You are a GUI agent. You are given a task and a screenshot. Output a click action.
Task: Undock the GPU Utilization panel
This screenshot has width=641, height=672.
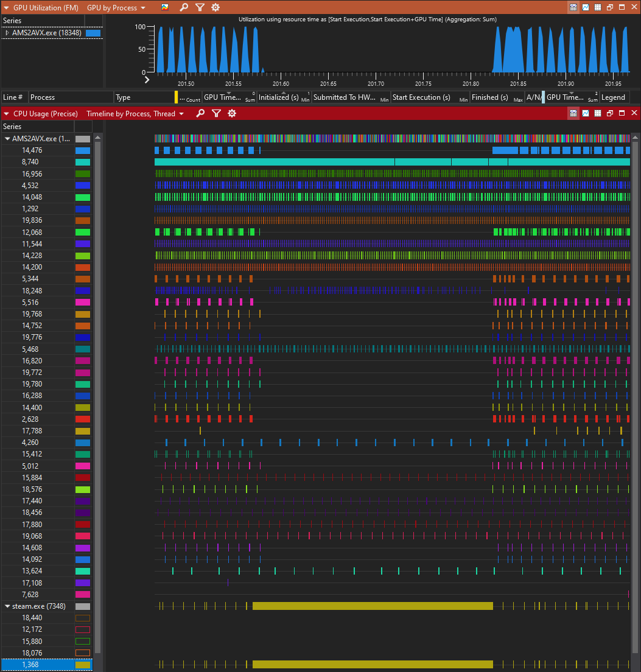coord(610,7)
